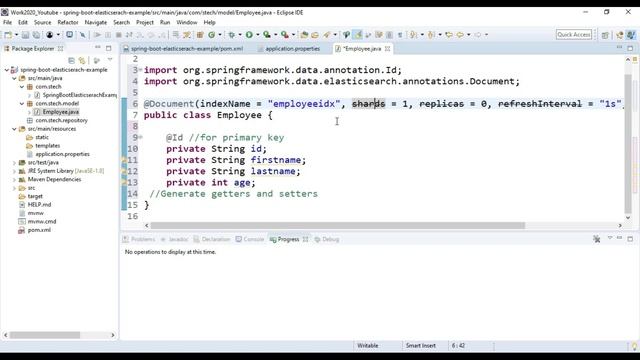Open the New file dropdown arrow
Image resolution: width=640 pixels, height=360 pixels.
click(x=16, y=35)
